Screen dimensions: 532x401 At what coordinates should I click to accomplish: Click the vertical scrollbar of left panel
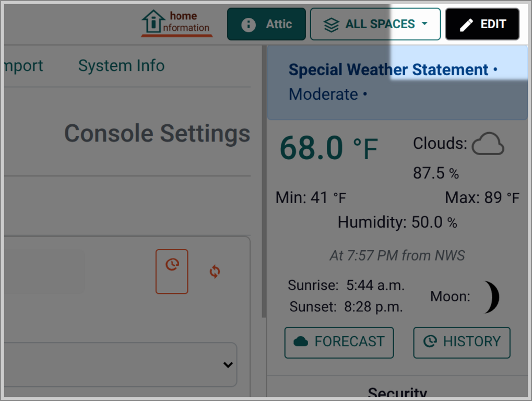point(264,182)
